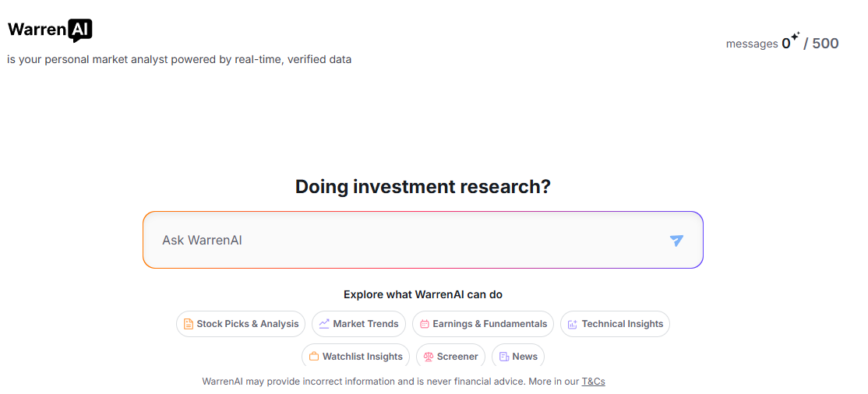This screenshot has width=868, height=394.
Task: Select the Stock Picks & Analysis chip
Action: pyautogui.click(x=241, y=324)
